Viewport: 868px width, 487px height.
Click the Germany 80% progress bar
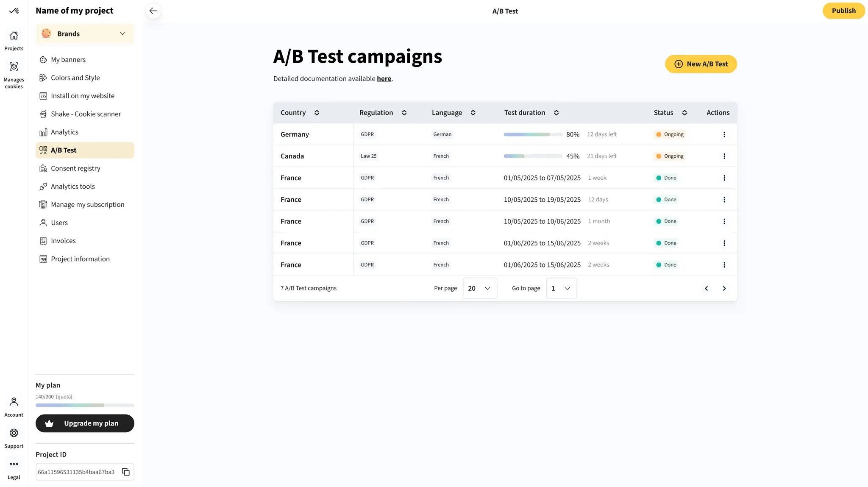click(533, 134)
